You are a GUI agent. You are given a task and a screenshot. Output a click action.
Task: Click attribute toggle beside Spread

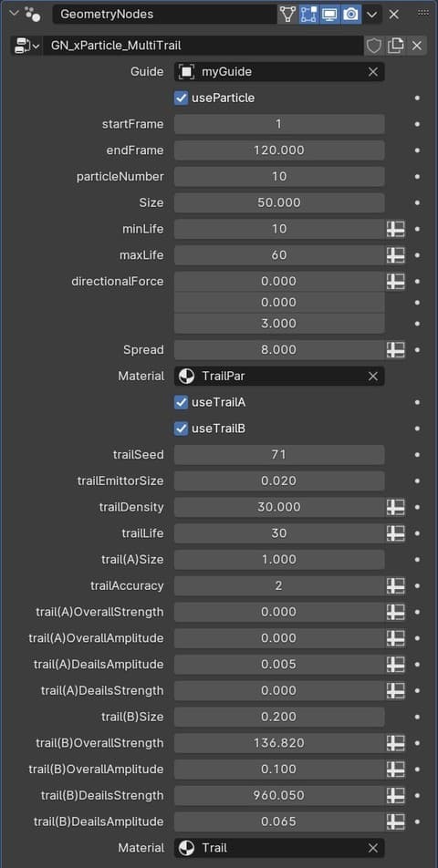tap(395, 350)
